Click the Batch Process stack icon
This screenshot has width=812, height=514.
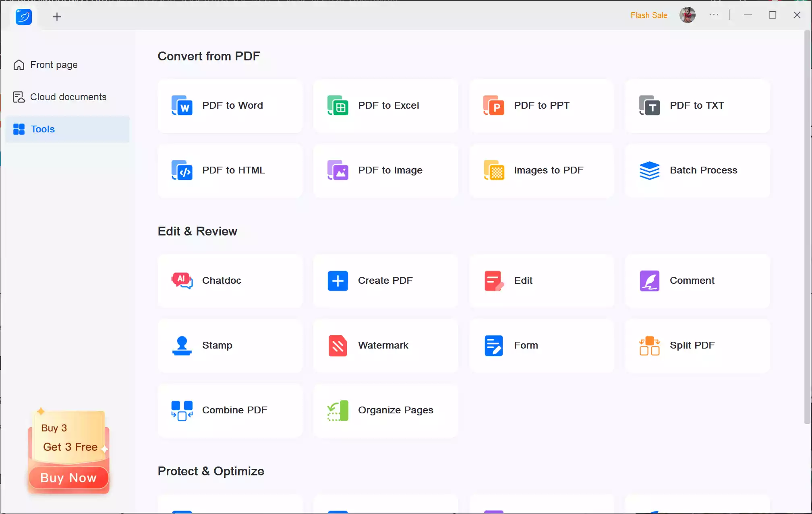click(649, 170)
